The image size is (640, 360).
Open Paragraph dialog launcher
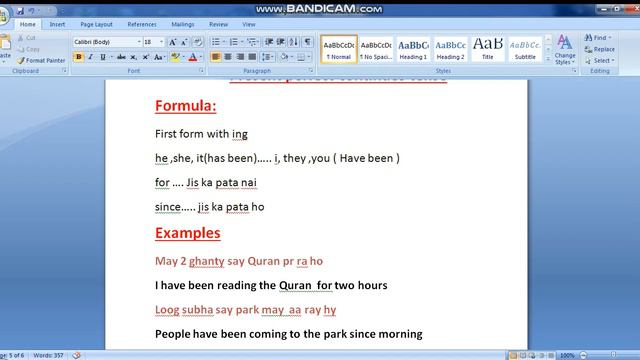tap(311, 71)
